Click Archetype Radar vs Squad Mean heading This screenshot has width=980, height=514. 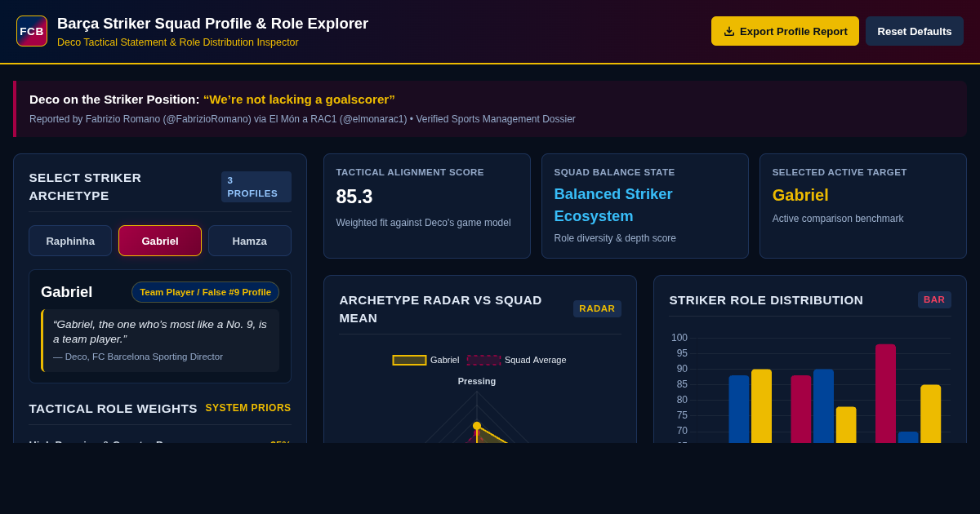[441, 308]
